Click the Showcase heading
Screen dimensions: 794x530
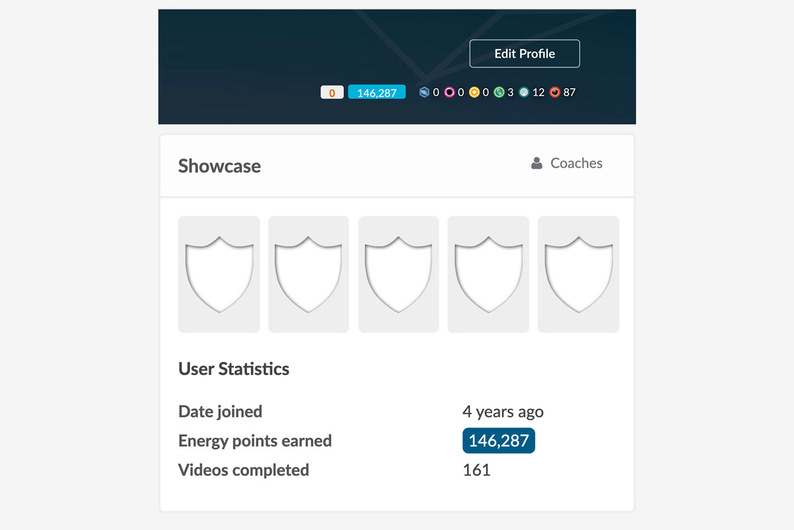coord(219,166)
